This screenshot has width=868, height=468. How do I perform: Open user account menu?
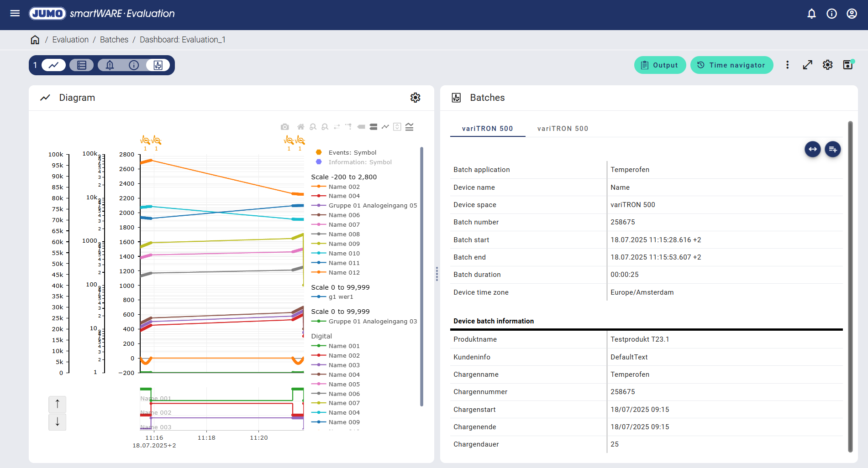coord(852,14)
